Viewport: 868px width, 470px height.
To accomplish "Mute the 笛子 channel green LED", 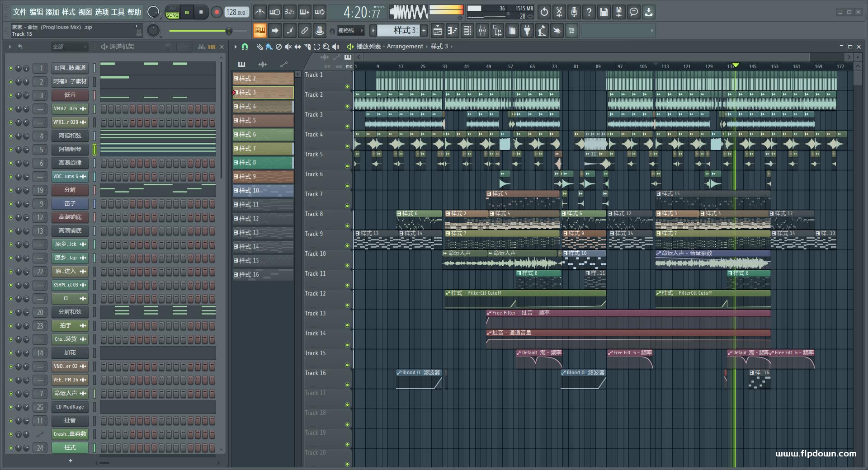I will click(11, 204).
